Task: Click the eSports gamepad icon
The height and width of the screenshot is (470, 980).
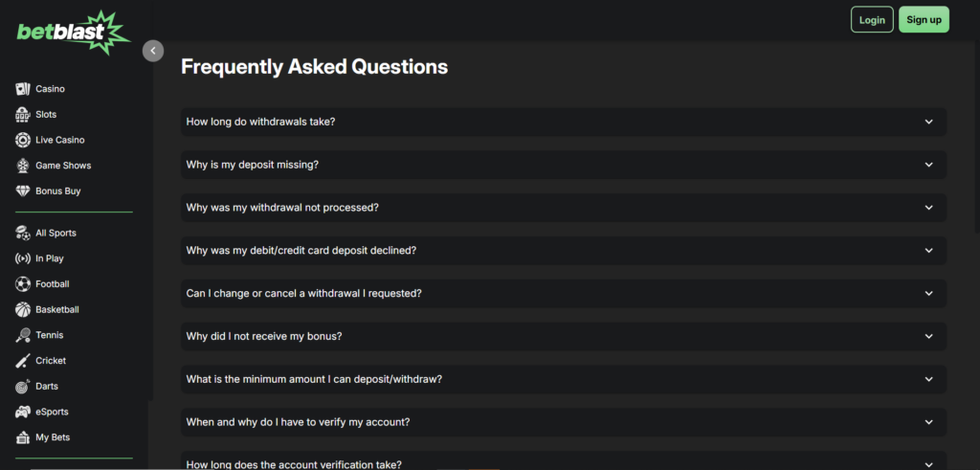Action: [x=23, y=413]
